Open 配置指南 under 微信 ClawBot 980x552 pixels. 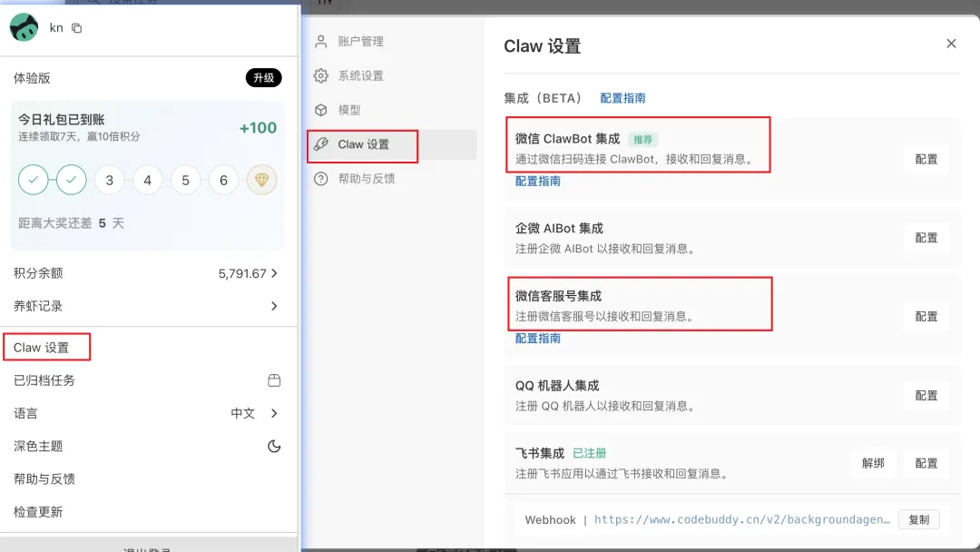537,182
